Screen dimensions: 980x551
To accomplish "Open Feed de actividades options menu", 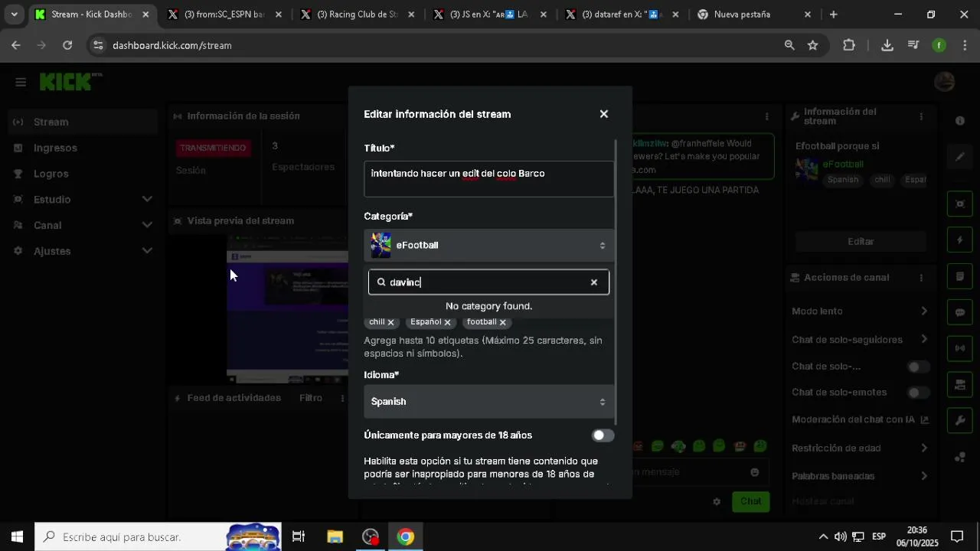I will (342, 398).
